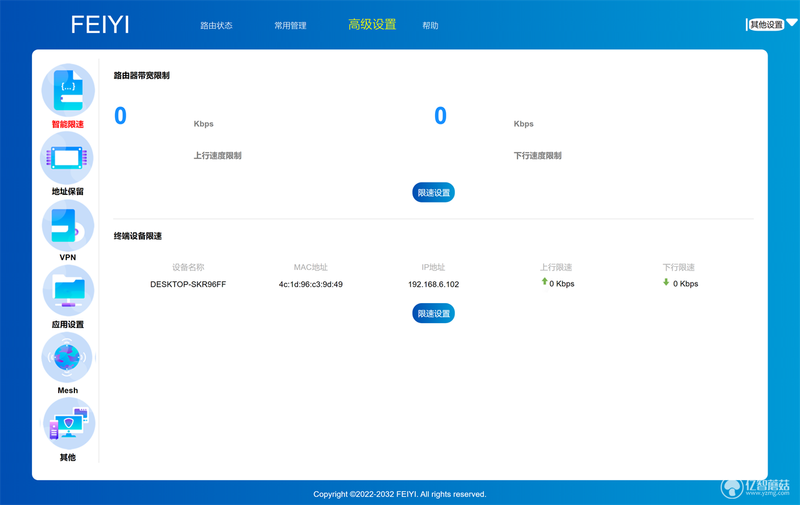
Task: Click IP address 192.168.6.102
Action: click(x=433, y=284)
